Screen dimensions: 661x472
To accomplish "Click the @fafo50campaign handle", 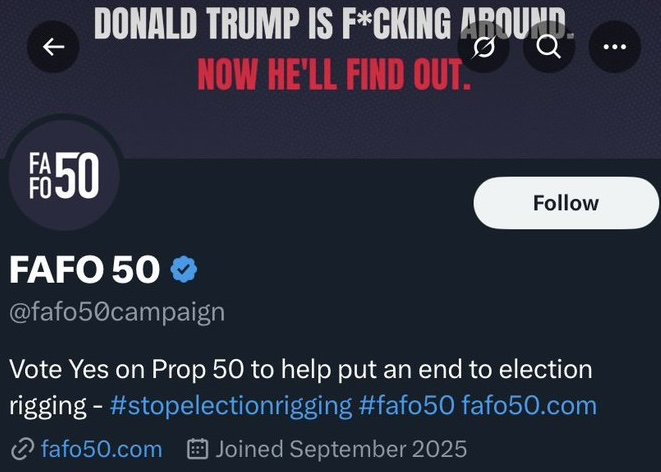I will [117, 311].
